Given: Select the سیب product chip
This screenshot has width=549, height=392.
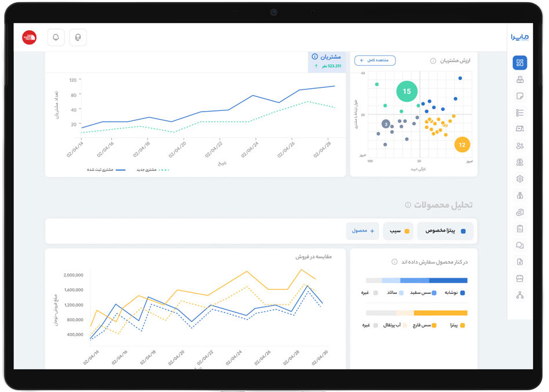Looking at the screenshot, I should (398, 231).
